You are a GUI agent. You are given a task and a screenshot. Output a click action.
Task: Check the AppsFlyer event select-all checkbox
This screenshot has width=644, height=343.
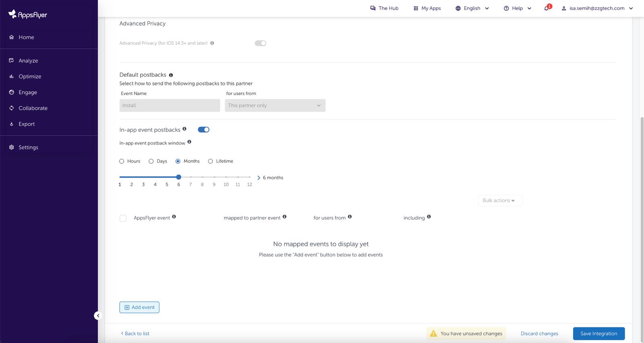click(x=123, y=218)
